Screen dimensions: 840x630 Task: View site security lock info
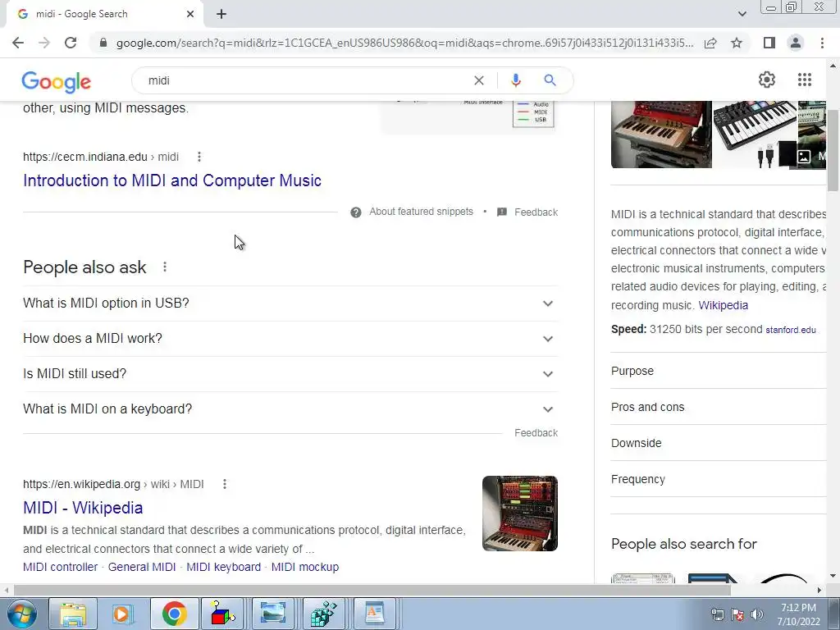click(x=103, y=43)
